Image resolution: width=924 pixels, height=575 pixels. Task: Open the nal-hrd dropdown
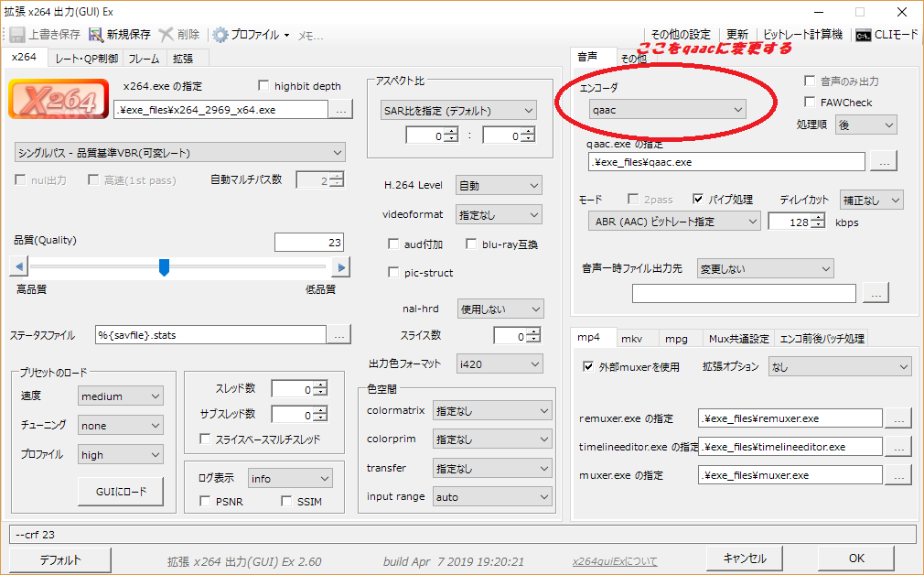click(x=501, y=309)
